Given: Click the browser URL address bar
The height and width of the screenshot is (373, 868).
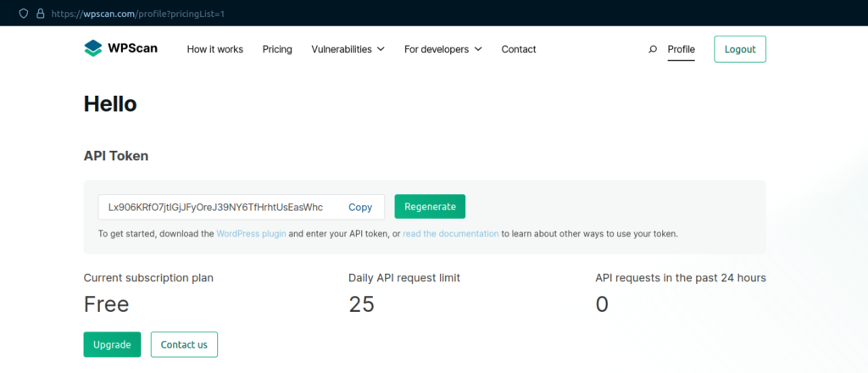Looking at the screenshot, I should (138, 14).
